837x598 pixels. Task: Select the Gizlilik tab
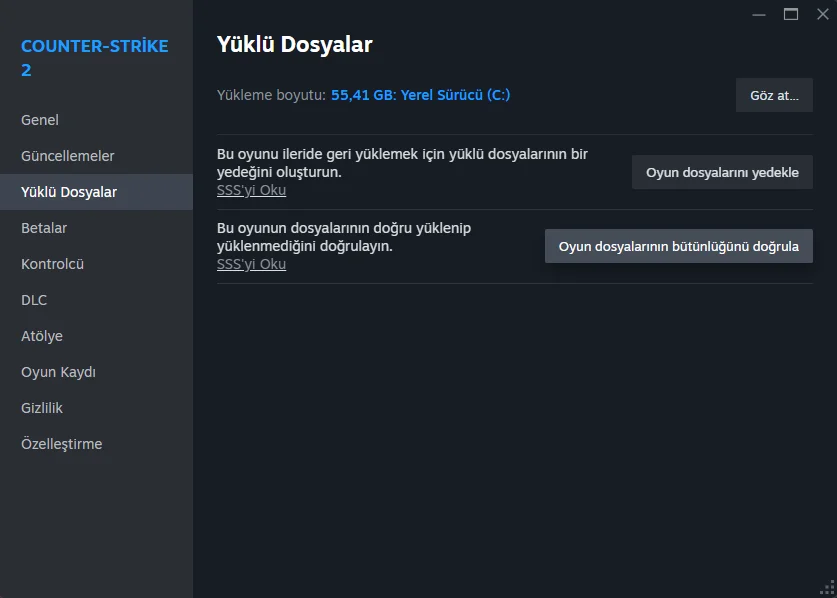[96, 408]
